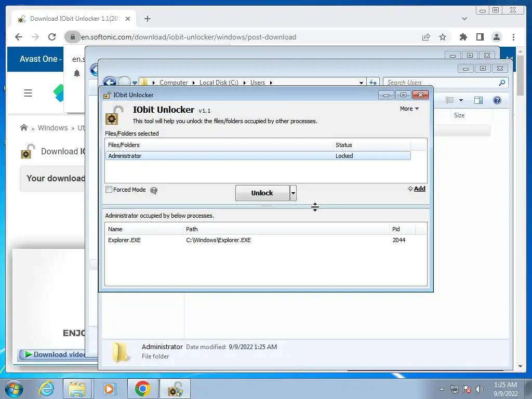Open Windows Explorer from the taskbar

tap(77, 389)
